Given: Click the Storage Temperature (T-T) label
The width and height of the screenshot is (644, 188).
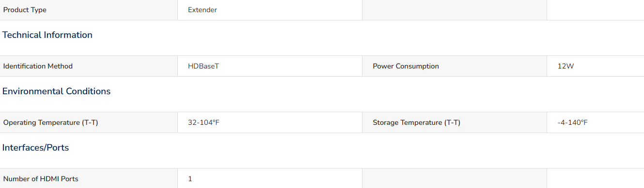Looking at the screenshot, I should pyautogui.click(x=416, y=122).
